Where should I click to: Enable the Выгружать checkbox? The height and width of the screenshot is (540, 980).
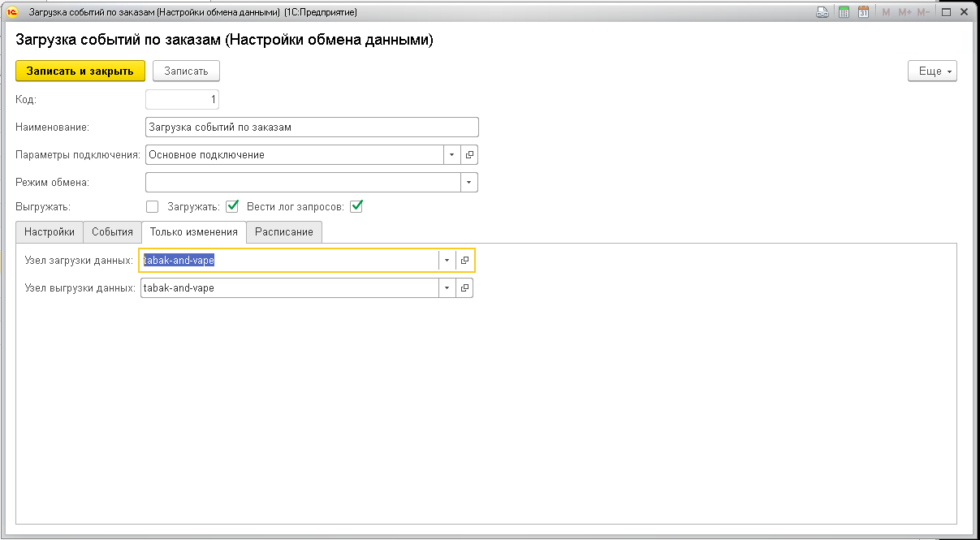(152, 206)
